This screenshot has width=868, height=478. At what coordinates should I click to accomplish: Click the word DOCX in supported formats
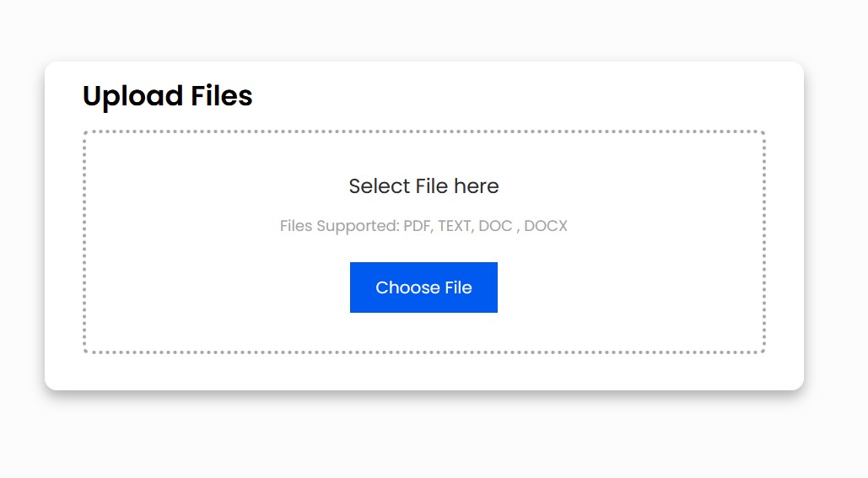(546, 226)
